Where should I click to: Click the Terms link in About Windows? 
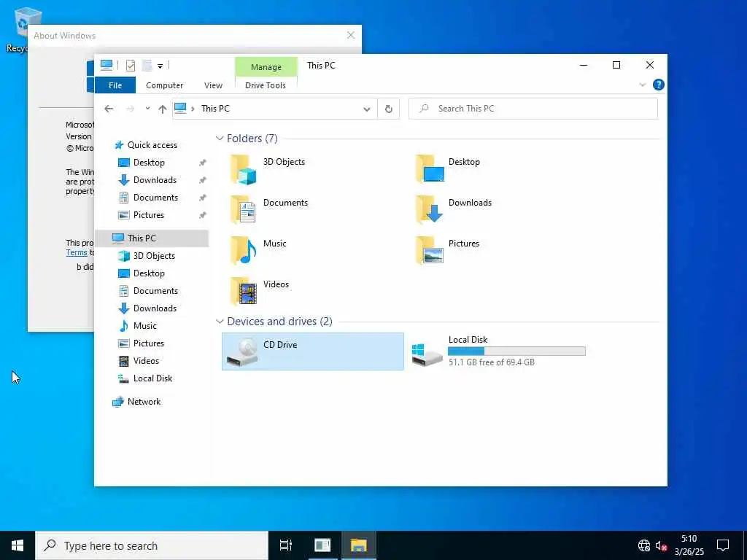click(77, 253)
